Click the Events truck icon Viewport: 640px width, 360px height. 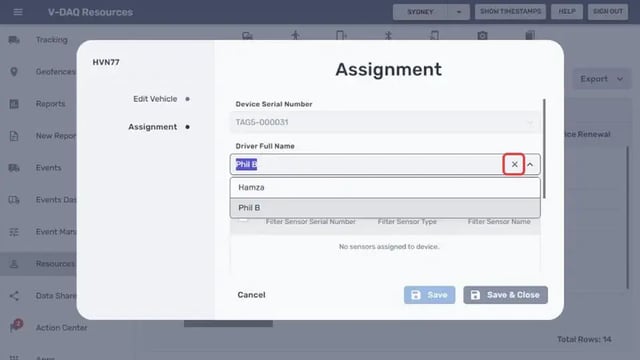tap(14, 168)
